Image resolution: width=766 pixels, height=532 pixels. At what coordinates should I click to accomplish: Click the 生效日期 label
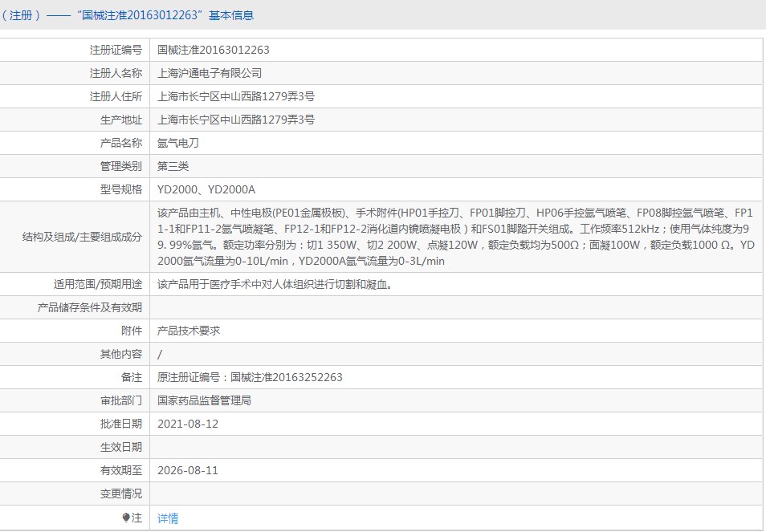coord(121,447)
